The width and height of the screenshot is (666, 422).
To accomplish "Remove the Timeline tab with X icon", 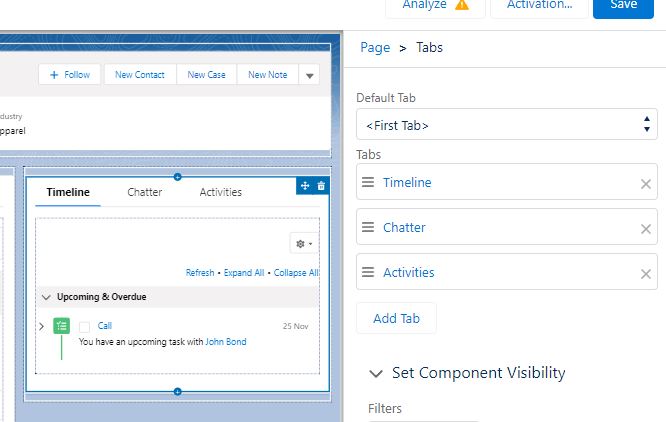I will point(645,184).
